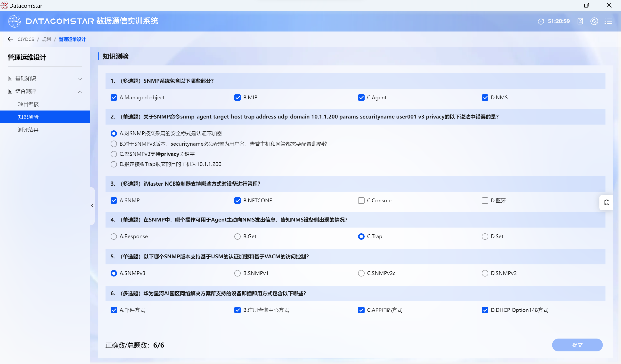Click the DatacomStar globe logo
Screen dimensions: 621x364
[x=15, y=21]
